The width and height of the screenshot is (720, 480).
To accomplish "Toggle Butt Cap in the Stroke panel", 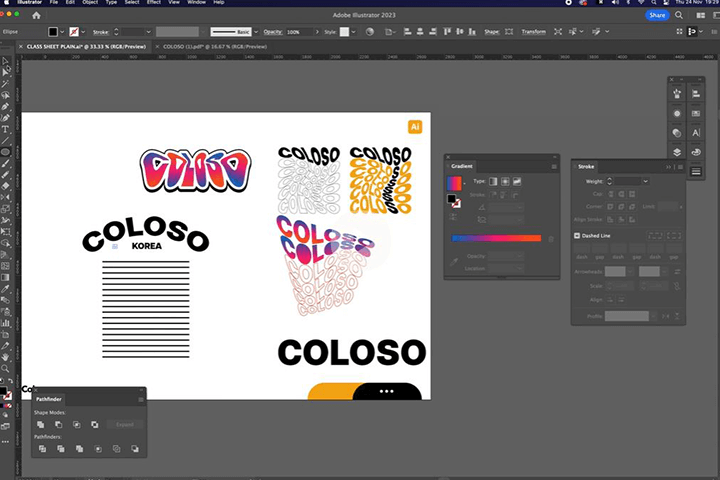I will pyautogui.click(x=610, y=194).
